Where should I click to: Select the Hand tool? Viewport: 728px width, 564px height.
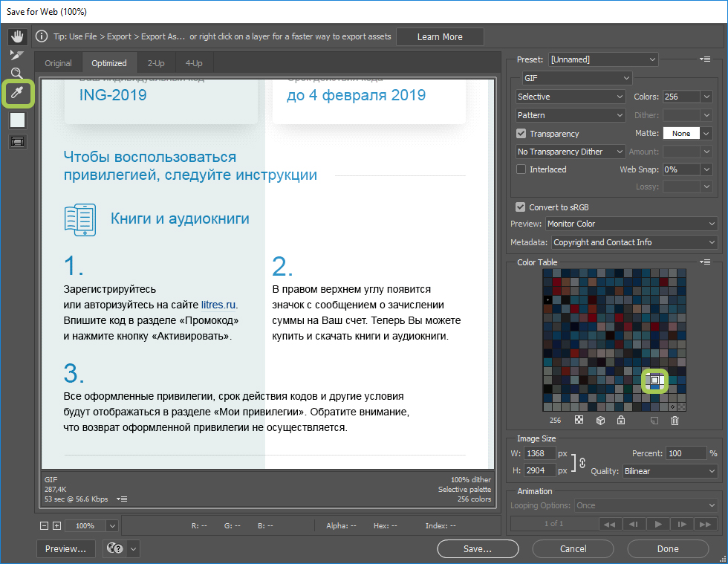tap(18, 36)
